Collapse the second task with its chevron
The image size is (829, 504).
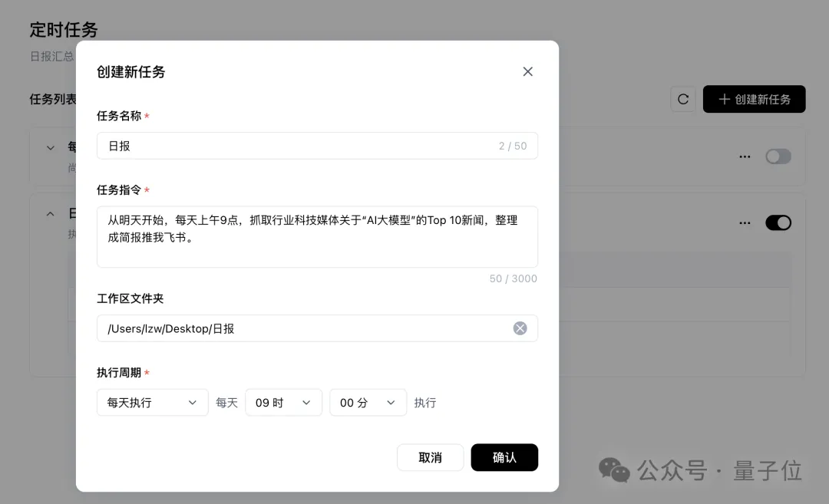pyautogui.click(x=51, y=213)
